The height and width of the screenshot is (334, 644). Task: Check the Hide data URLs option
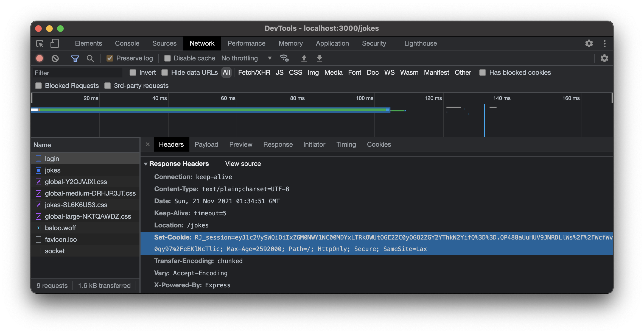pyautogui.click(x=165, y=73)
